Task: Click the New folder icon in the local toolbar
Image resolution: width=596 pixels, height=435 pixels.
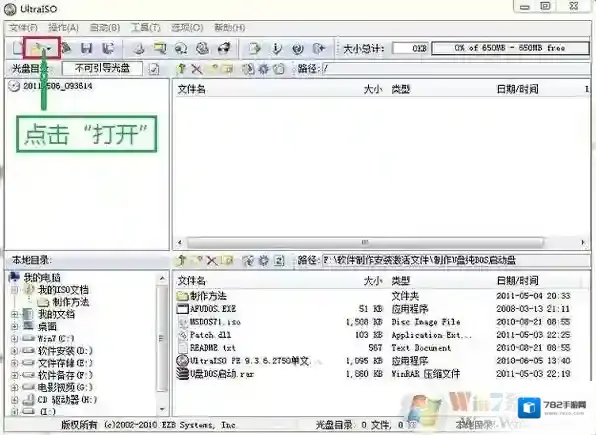Action: 197,260
